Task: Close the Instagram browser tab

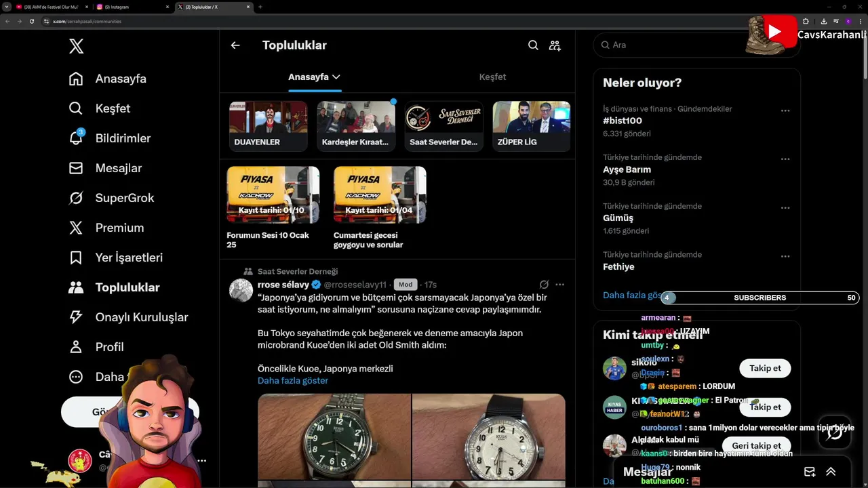Action: pos(167,7)
